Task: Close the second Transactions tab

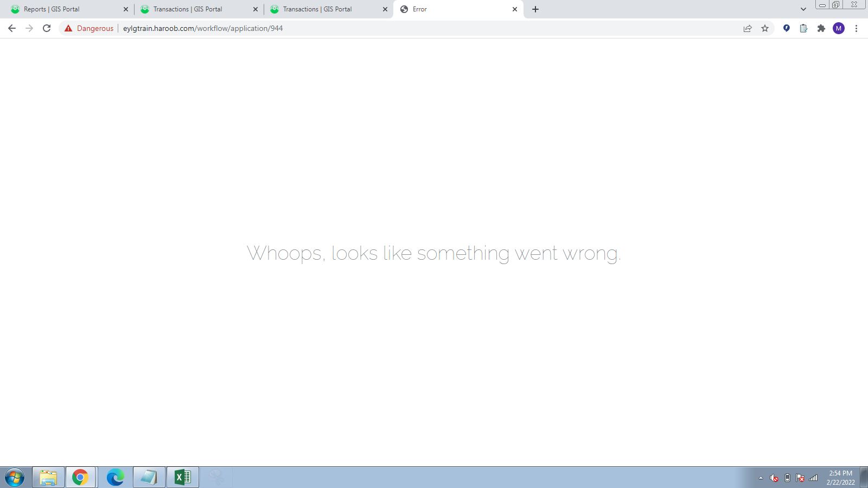Action: [385, 9]
